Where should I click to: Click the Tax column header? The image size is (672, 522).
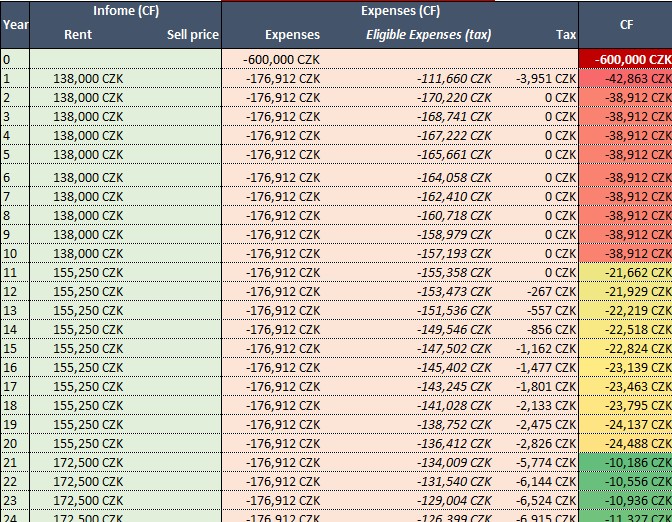(566, 35)
